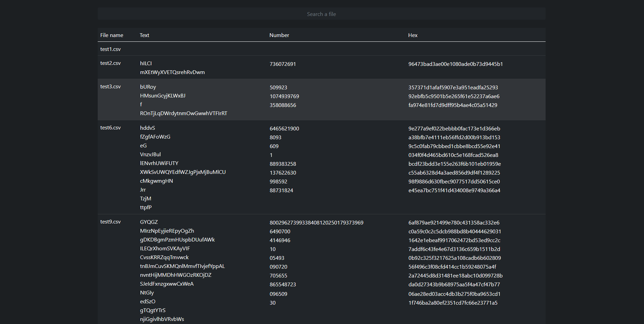Viewport: 644px width, 324px height.
Task: Click number 4146946
Action: [280, 240]
